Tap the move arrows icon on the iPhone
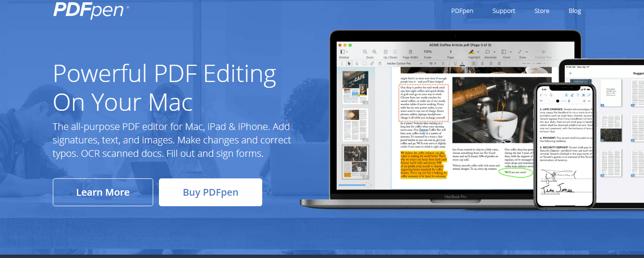This screenshot has height=258, width=644. 584,101
